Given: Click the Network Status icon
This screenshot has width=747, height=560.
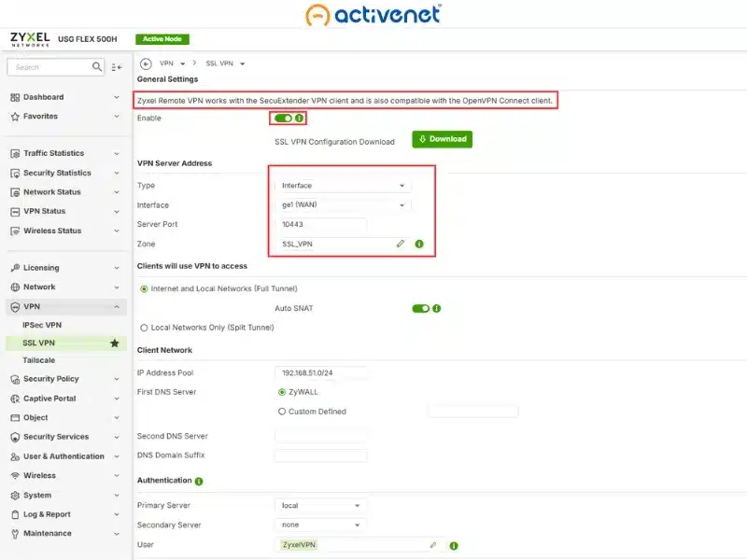Looking at the screenshot, I should 15,192.
